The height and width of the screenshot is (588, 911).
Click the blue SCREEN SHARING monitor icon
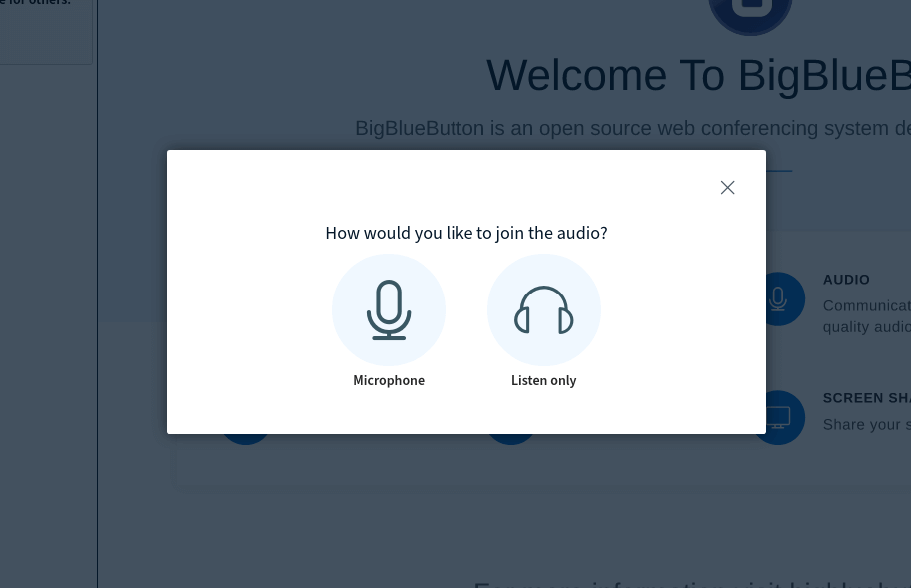pyautogui.click(x=777, y=417)
